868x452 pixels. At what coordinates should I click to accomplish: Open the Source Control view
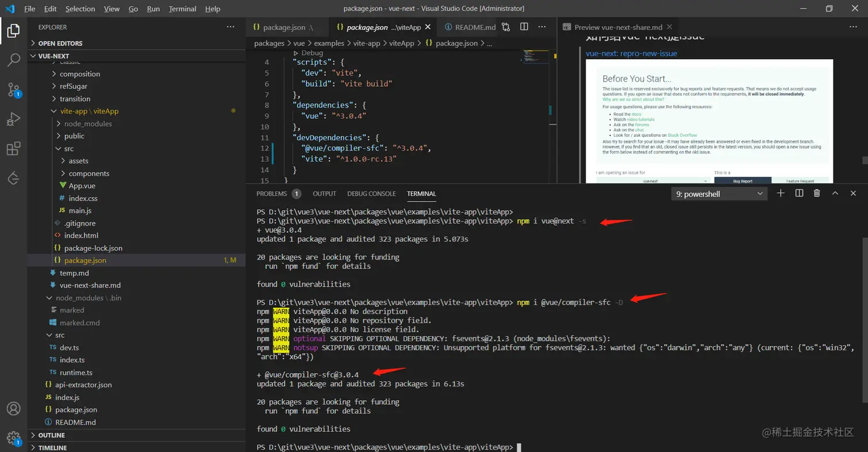pyautogui.click(x=13, y=89)
